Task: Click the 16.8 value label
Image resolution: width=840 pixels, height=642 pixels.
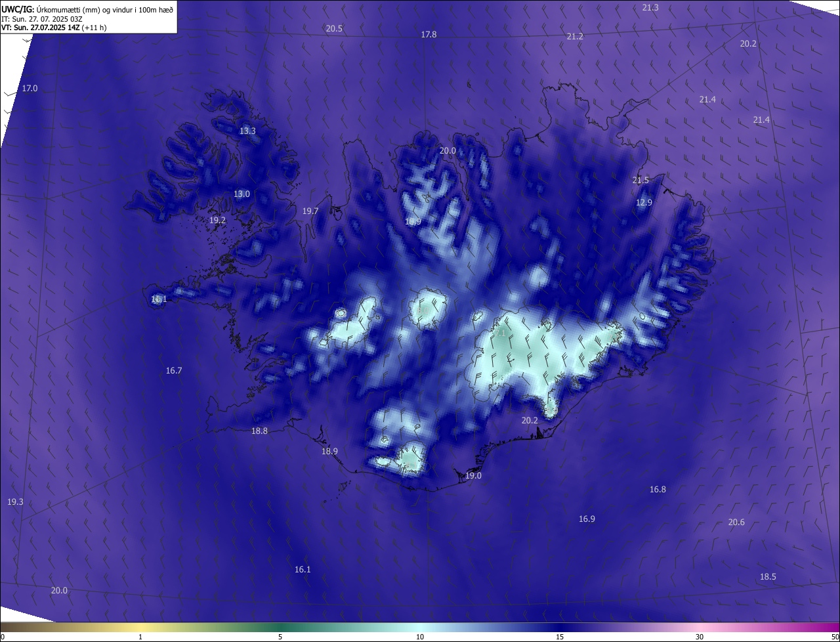Action: (658, 489)
